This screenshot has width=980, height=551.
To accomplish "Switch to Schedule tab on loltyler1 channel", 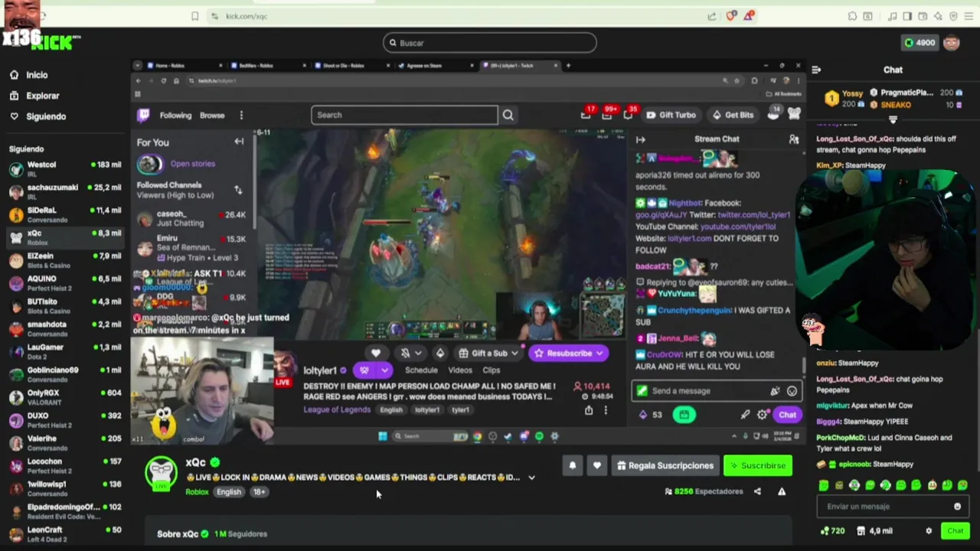I will (x=421, y=370).
